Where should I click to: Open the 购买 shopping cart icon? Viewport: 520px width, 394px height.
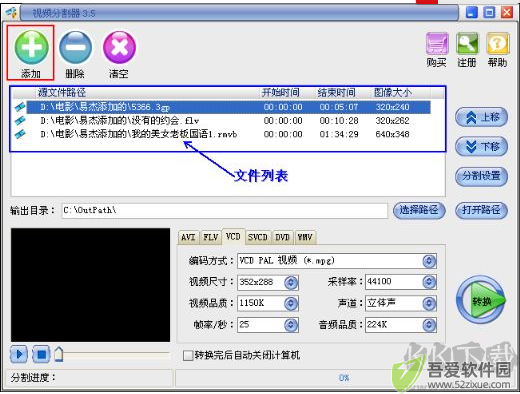point(437,44)
